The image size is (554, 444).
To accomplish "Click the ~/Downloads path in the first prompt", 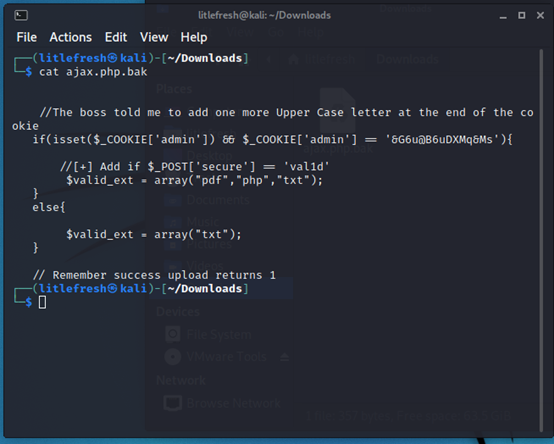I will [205, 58].
